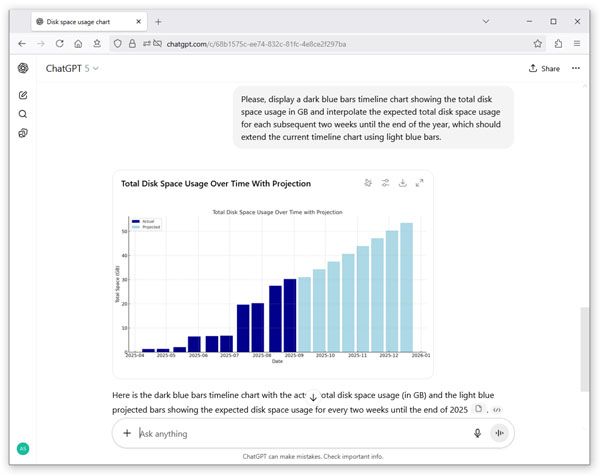
Task: Open chart customization settings icon
Action: [x=385, y=183]
